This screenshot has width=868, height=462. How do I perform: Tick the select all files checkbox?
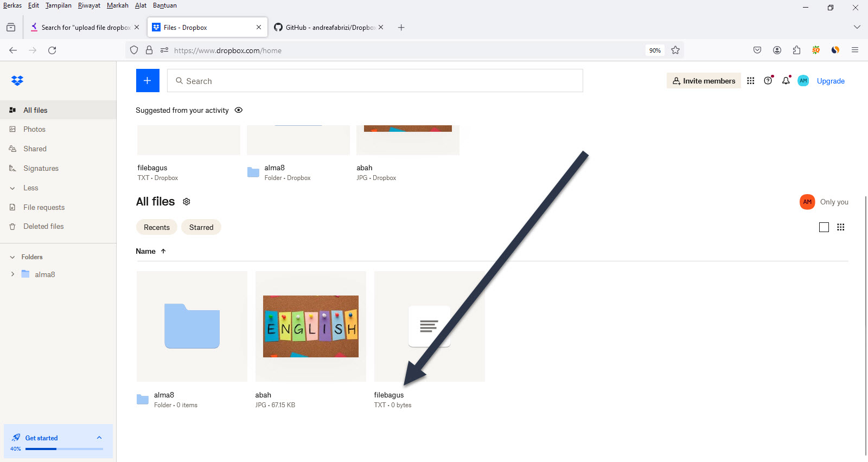pos(824,227)
